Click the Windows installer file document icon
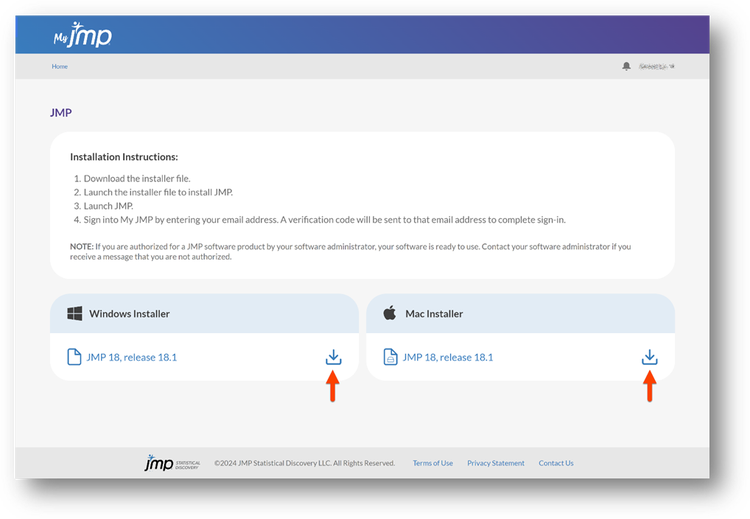 pos(74,357)
